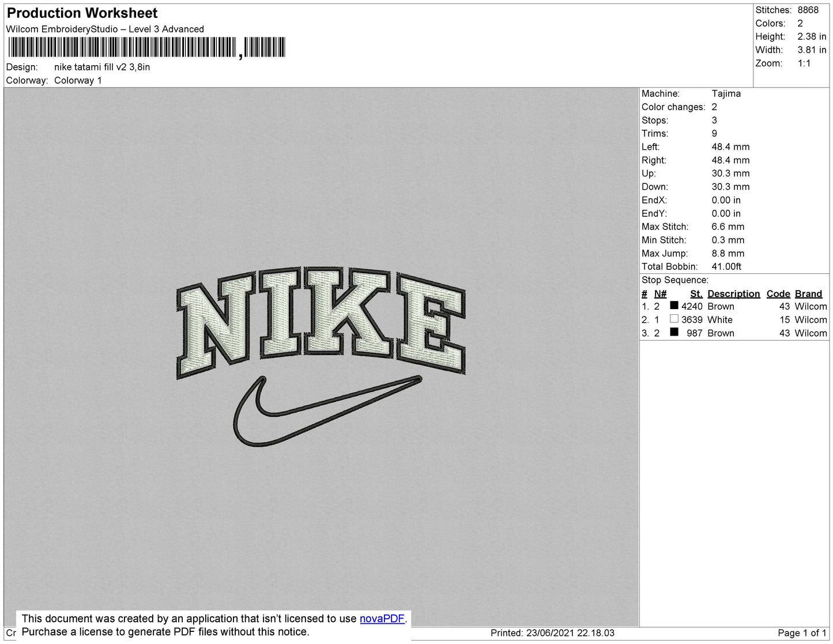Click the 'Page 1 of 1' footer text
Screen dimensions: 833x644
pos(802,632)
